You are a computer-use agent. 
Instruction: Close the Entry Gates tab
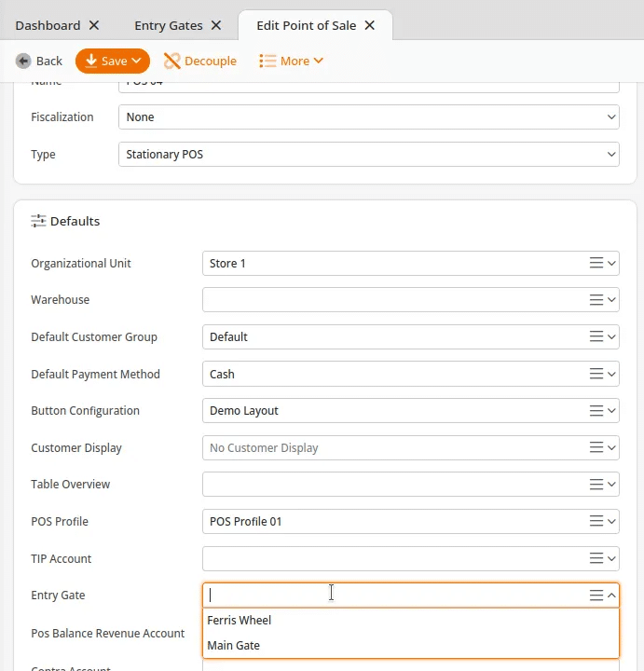tap(216, 25)
